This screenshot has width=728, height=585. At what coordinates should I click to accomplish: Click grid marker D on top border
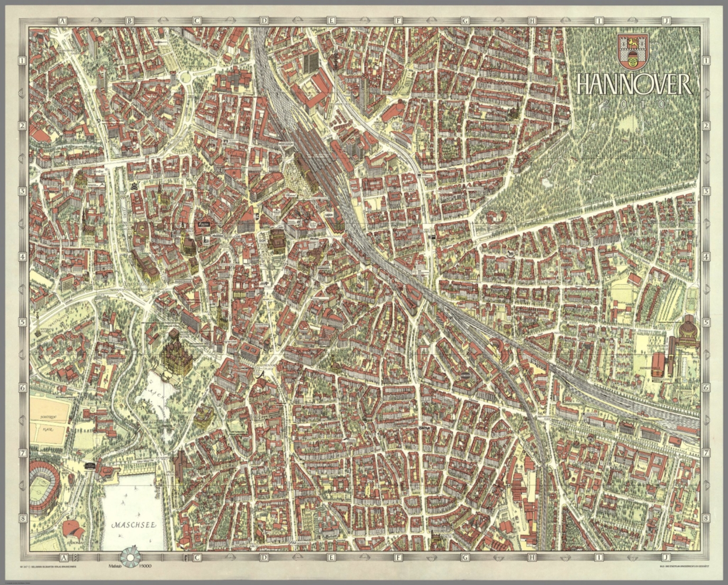(264, 20)
